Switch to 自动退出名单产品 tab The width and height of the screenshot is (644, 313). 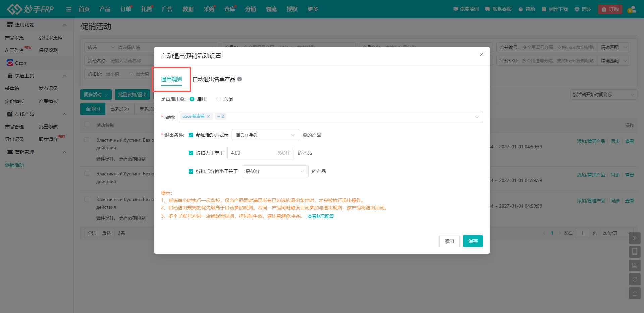point(214,79)
